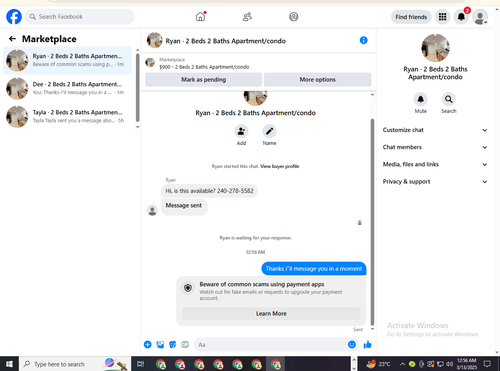This screenshot has width=500, height=371.
Task: Click 'Thanks i'll message you' bubble
Action: click(x=314, y=269)
